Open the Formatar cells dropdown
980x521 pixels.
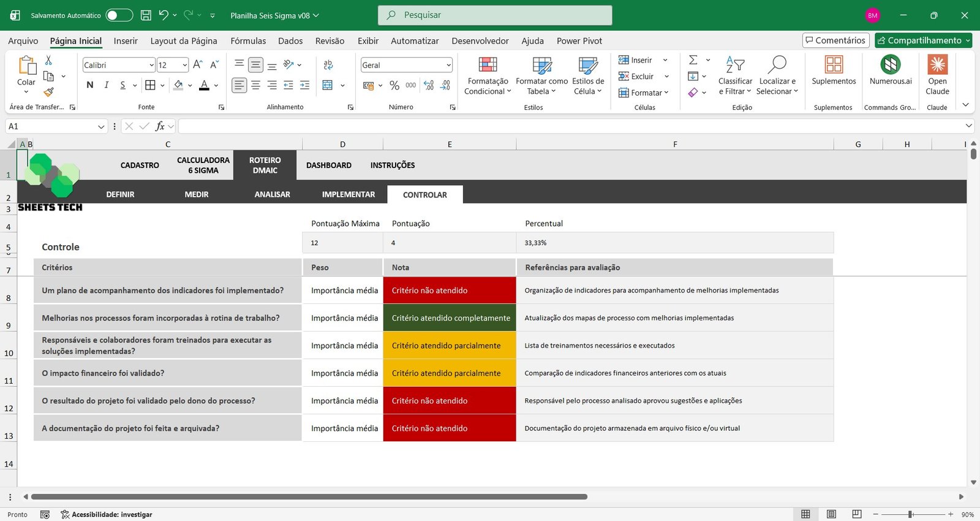tap(643, 93)
